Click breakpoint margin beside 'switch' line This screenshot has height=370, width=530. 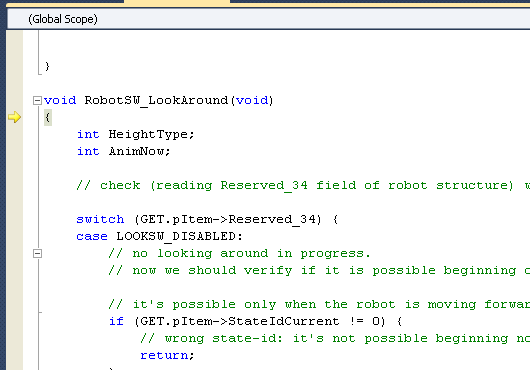coord(15,219)
